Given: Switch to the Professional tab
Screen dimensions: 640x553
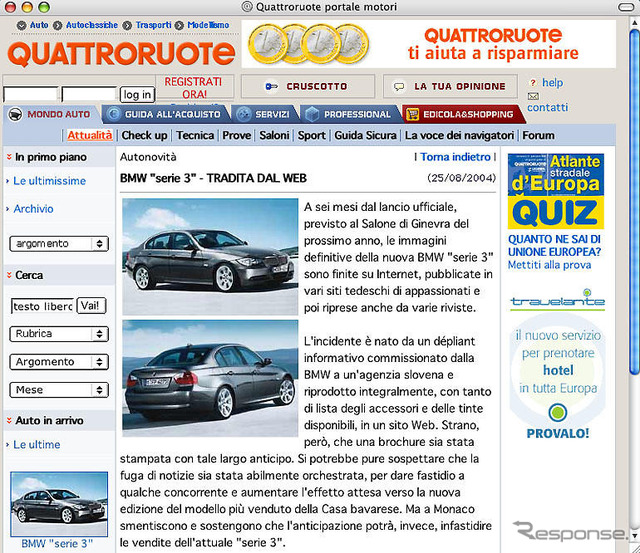Looking at the screenshot, I should coord(351,114).
